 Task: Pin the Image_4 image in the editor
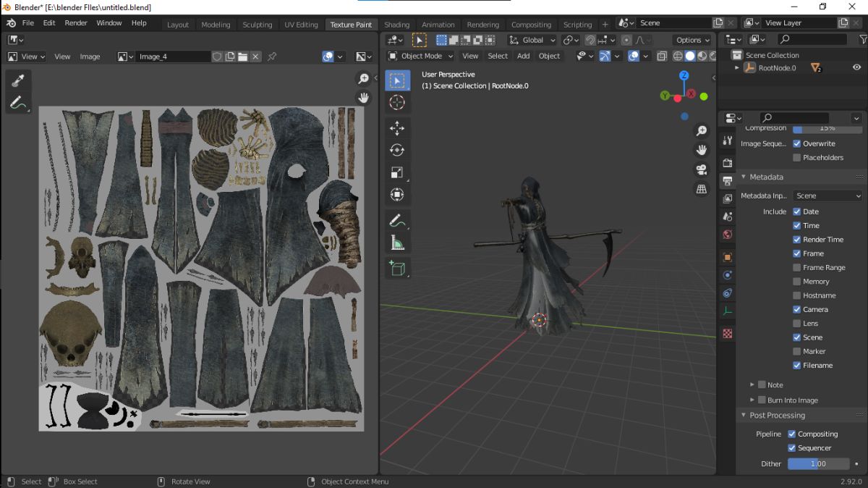point(272,56)
